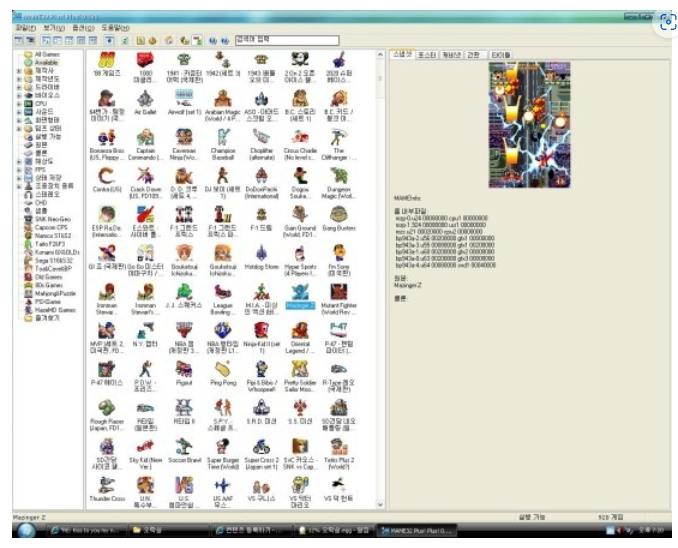Select The Cliffhanger game icon
Image resolution: width=678 pixels, height=548 pixels.
point(339,144)
